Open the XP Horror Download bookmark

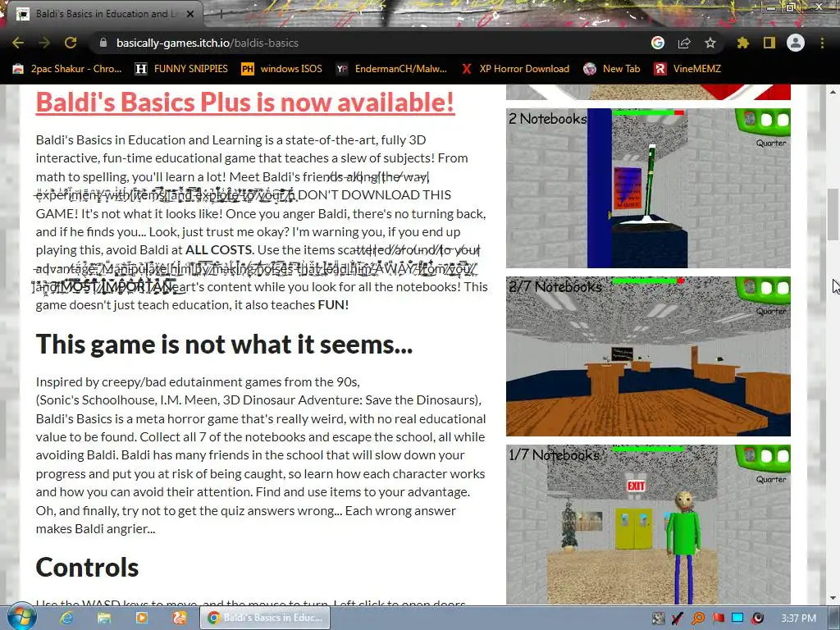[x=515, y=69]
